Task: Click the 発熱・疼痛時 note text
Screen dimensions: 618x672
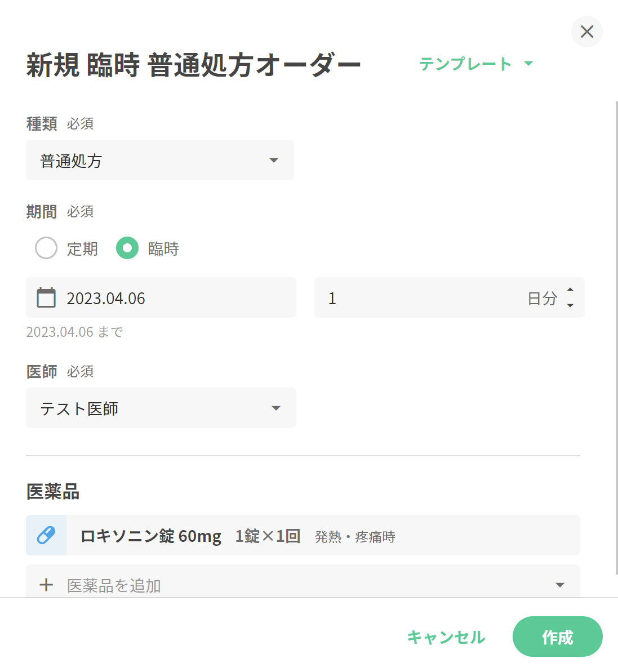Action: pyautogui.click(x=355, y=537)
